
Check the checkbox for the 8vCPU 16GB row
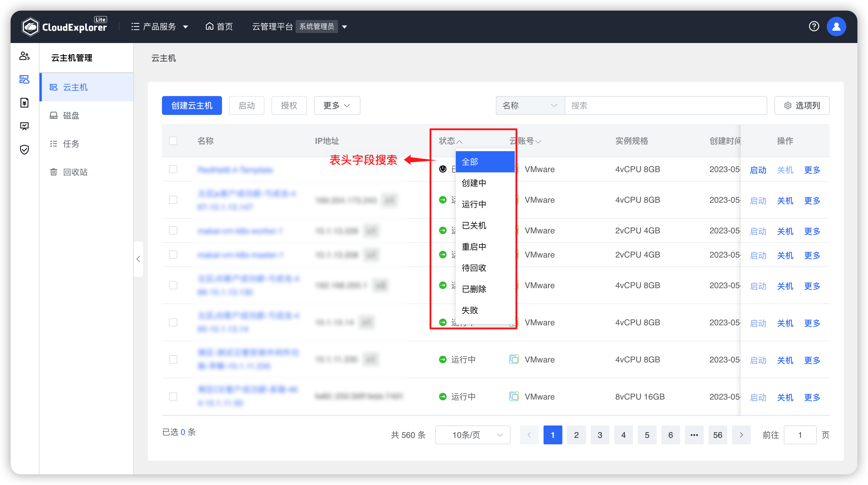pos(173,397)
